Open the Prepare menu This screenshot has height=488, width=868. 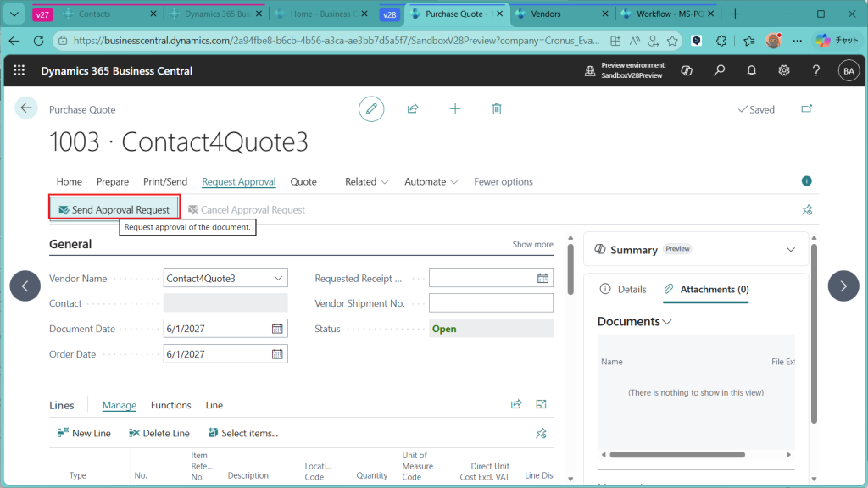[113, 181]
